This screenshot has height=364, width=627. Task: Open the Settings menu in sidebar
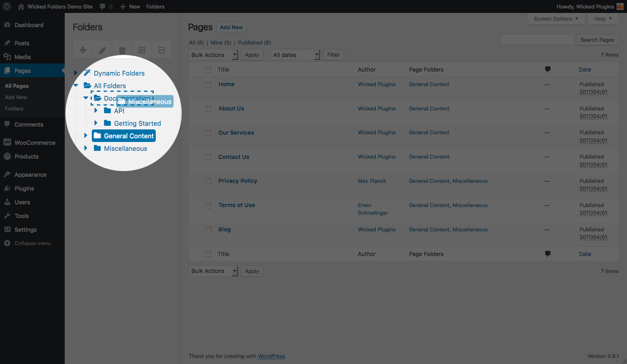click(25, 229)
